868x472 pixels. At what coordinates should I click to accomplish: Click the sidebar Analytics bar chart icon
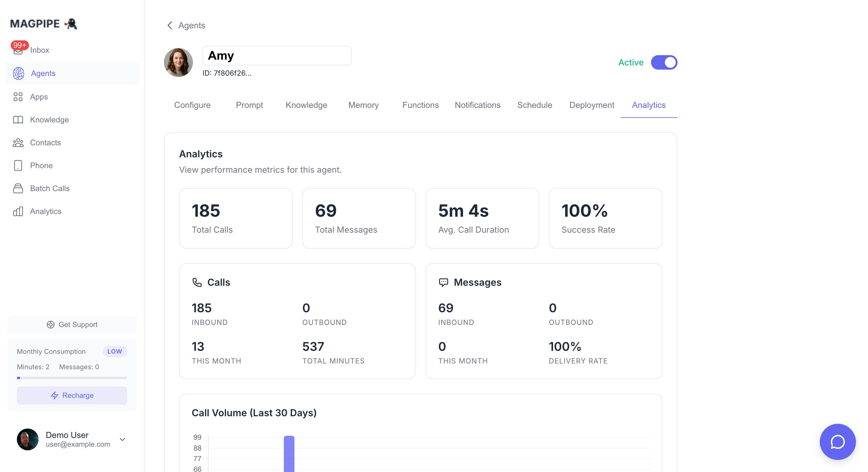[x=18, y=211]
